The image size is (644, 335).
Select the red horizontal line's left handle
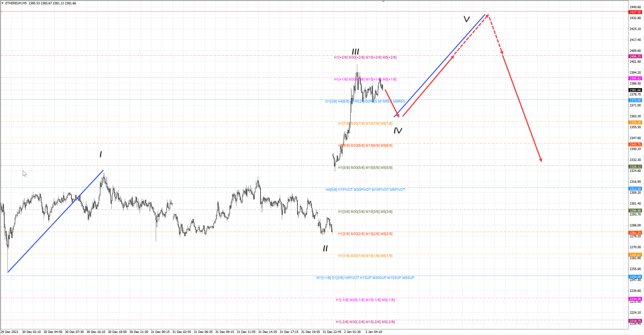point(1,11)
